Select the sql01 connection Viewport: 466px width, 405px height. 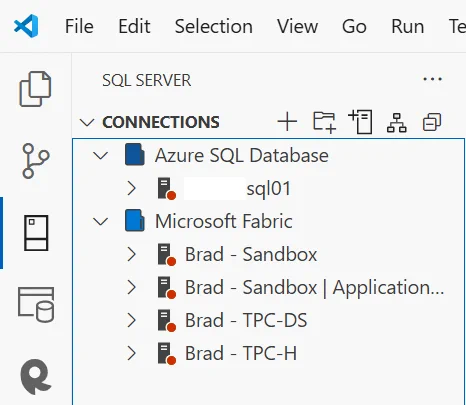point(269,188)
